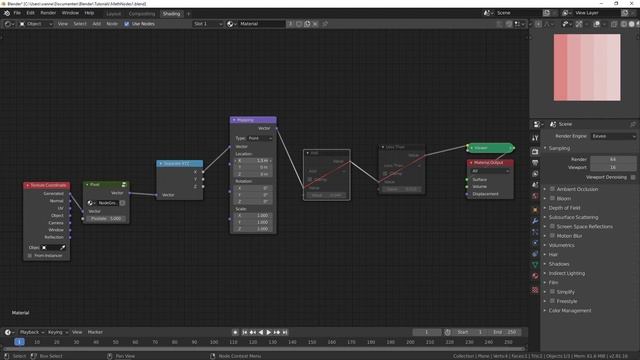Open the Scene properties tab icon
This screenshot has width=640, height=360.
coord(535,185)
